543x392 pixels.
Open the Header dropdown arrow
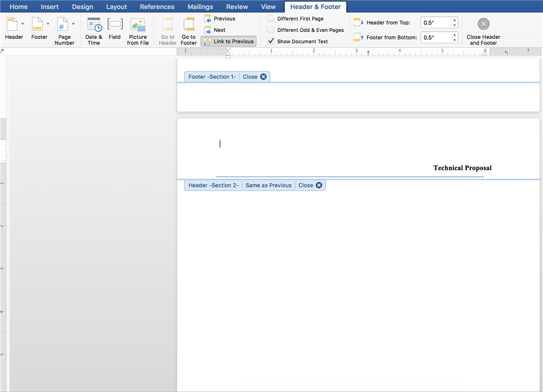tap(22, 24)
